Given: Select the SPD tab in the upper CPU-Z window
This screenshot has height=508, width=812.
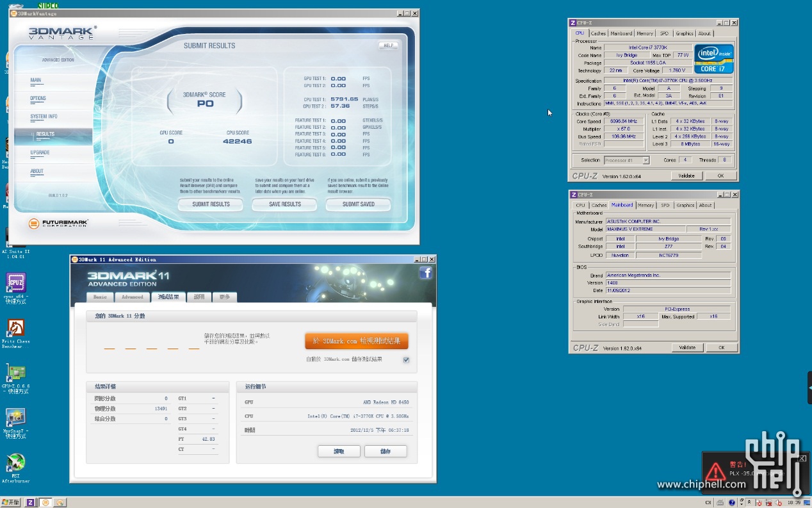Looking at the screenshot, I should point(664,33).
